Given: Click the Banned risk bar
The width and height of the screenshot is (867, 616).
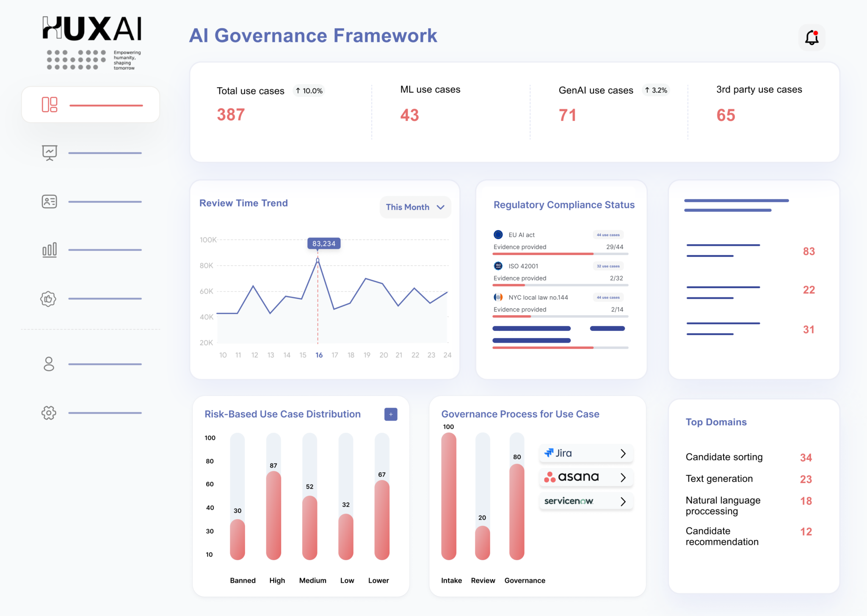Looking at the screenshot, I should (237, 539).
